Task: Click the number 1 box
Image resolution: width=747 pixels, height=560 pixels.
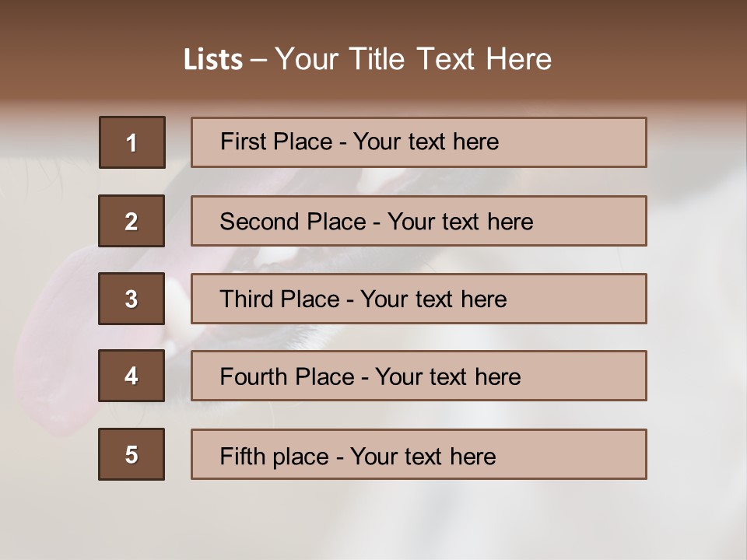Action: pos(132,142)
